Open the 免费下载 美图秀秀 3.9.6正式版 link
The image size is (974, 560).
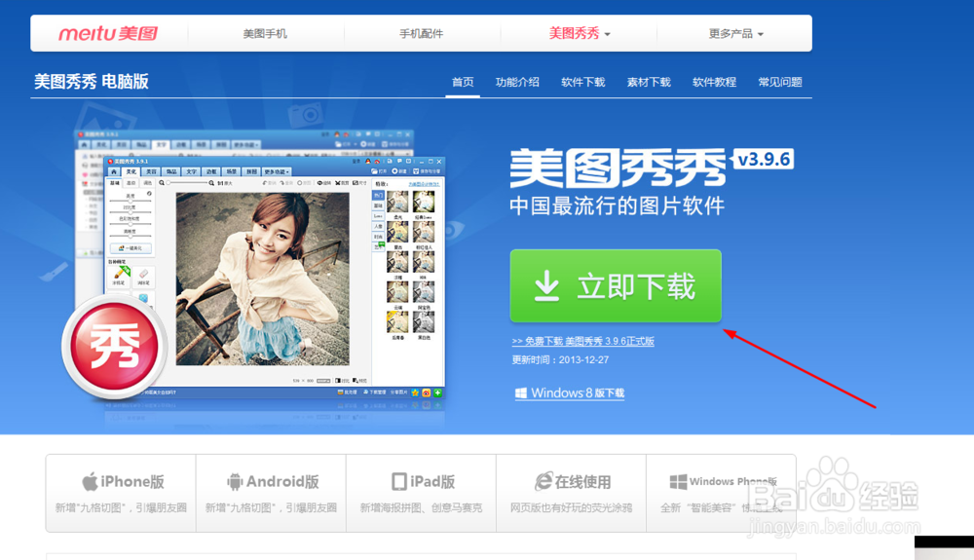point(582,341)
